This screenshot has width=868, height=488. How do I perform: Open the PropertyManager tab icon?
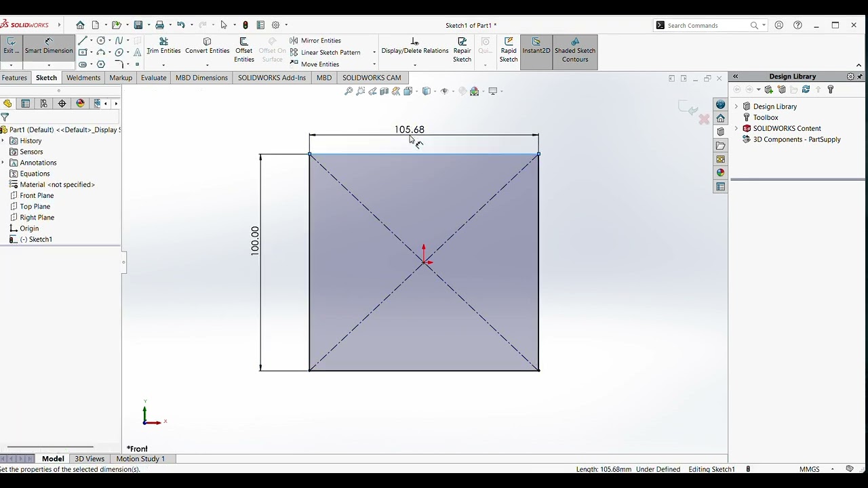(26, 104)
